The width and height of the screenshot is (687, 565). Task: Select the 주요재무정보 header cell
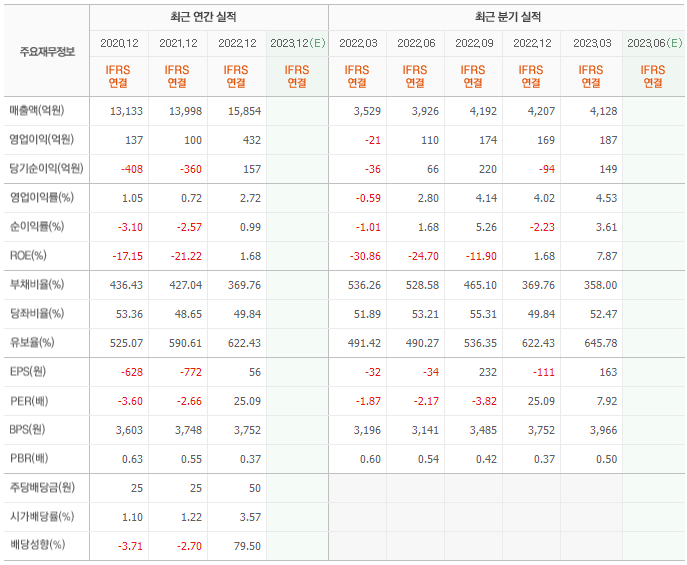click(x=47, y=52)
